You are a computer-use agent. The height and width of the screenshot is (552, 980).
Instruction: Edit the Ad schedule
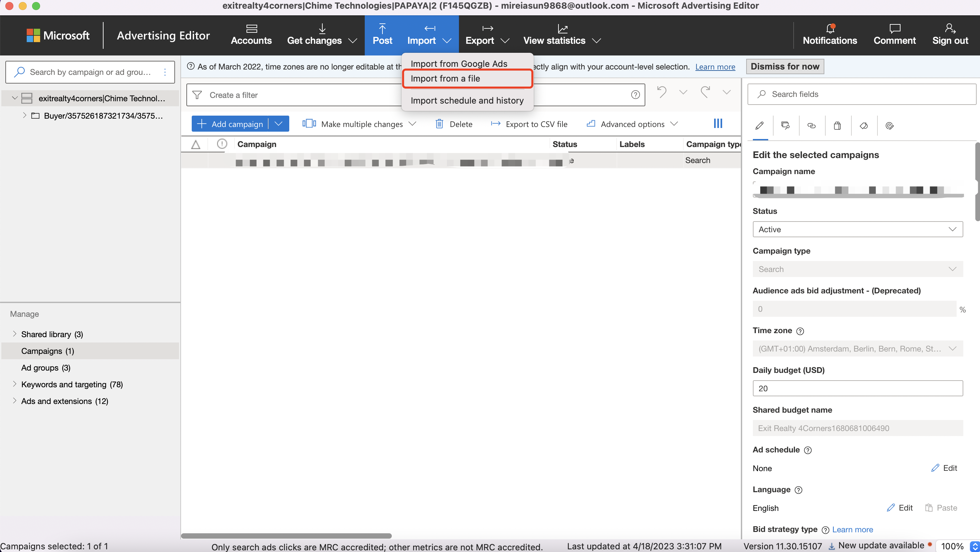tap(944, 468)
